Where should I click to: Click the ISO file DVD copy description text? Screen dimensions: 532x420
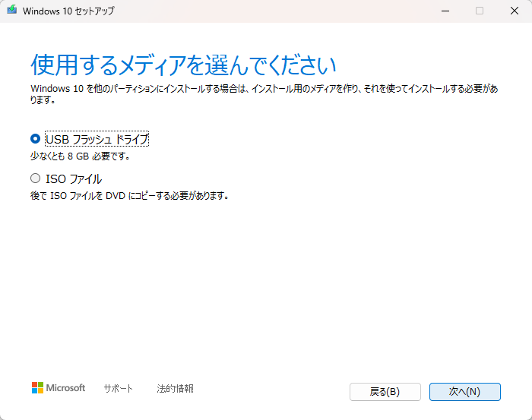point(130,196)
